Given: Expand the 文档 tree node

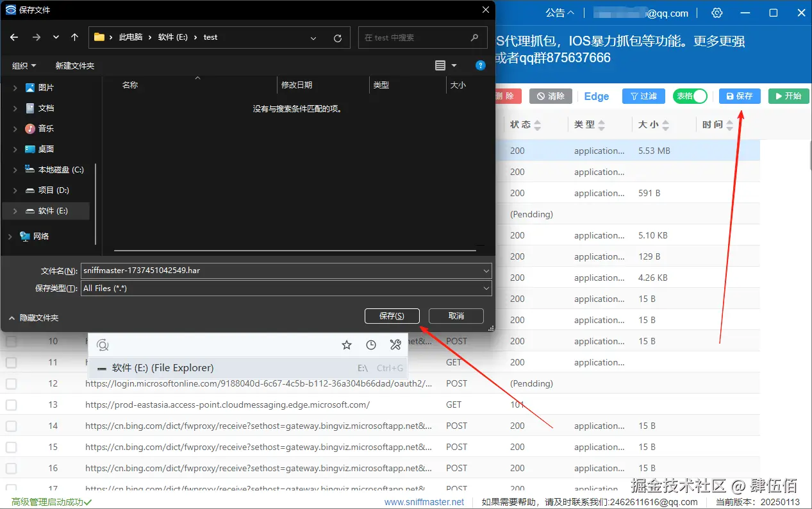Looking at the screenshot, I should coord(15,108).
